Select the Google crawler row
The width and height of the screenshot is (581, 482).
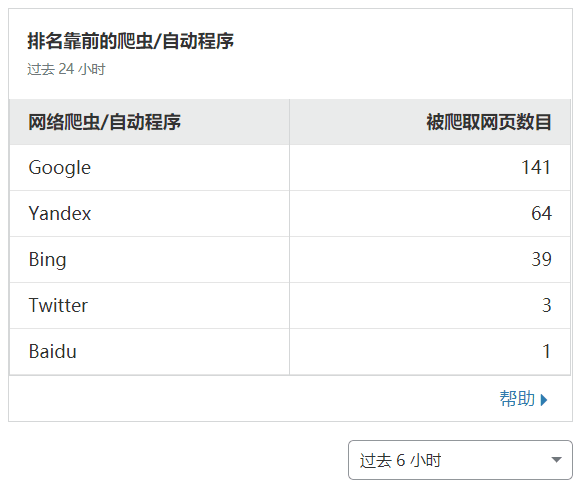290,167
